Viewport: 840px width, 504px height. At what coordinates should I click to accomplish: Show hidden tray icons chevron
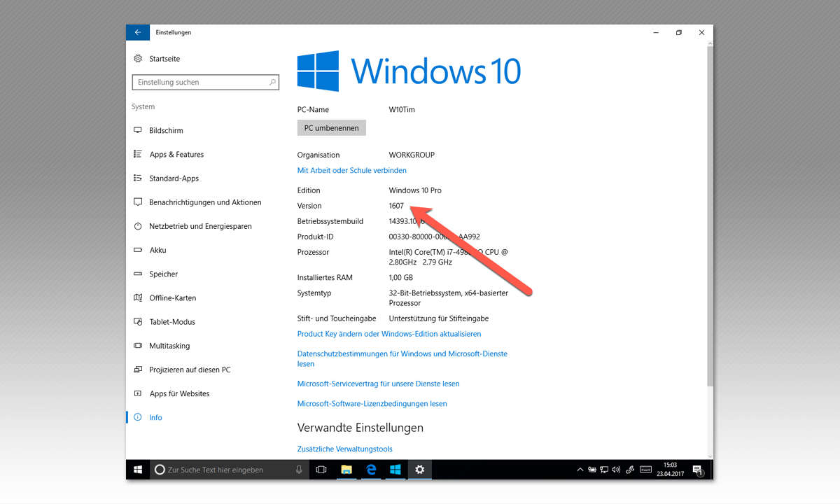click(580, 470)
